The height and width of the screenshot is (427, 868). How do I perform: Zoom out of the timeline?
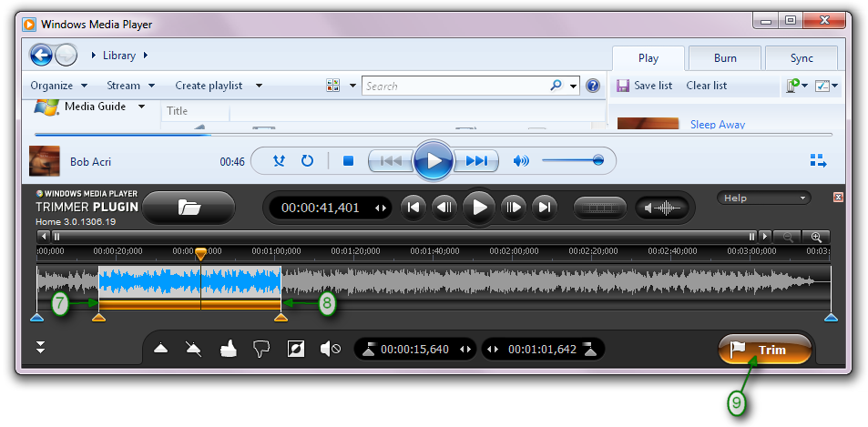point(787,237)
